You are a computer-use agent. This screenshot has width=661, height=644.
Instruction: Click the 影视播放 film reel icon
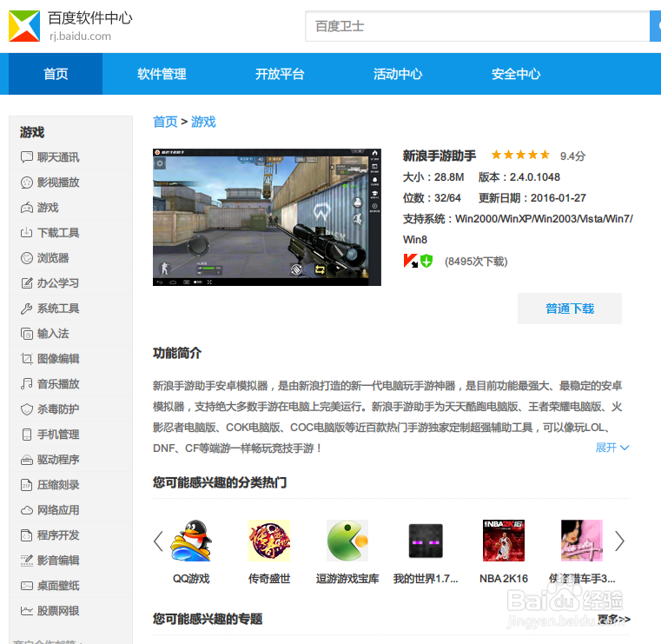click(x=27, y=183)
